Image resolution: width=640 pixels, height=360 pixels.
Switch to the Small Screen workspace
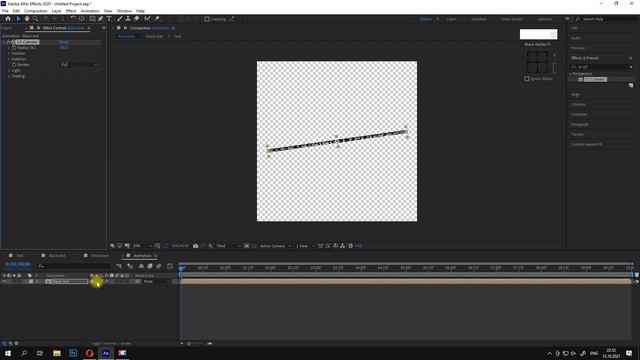[x=511, y=19]
